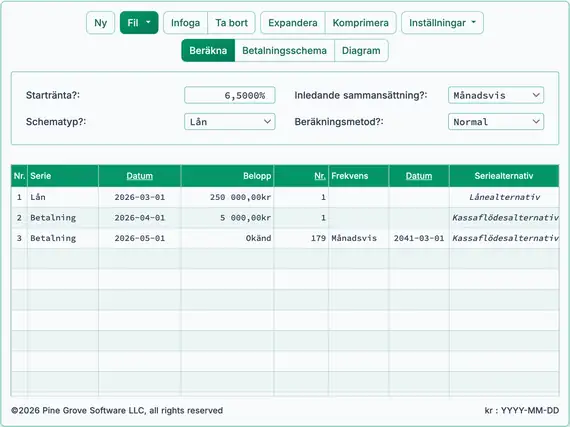Click date cell 2026-05-01
Viewport: 570px width, 427px height.
point(140,238)
